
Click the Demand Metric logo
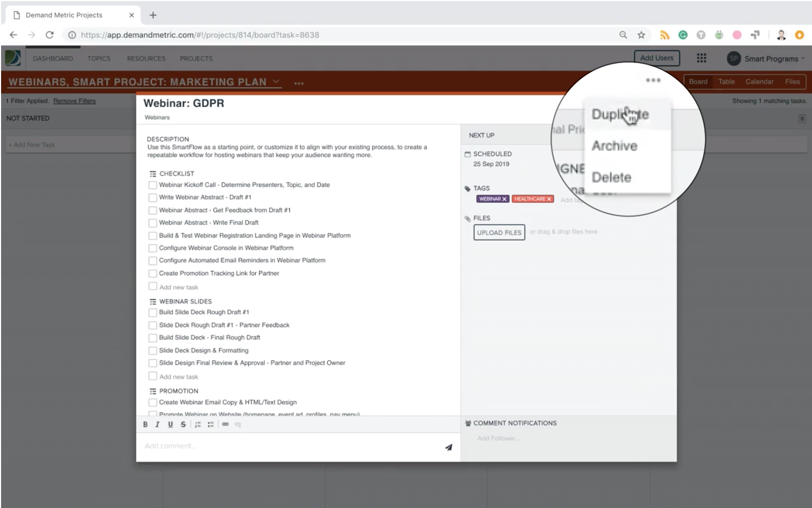point(13,58)
